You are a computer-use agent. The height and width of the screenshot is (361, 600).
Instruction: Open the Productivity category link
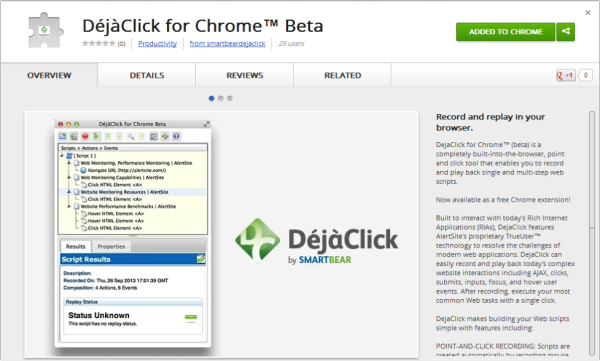[x=157, y=44]
